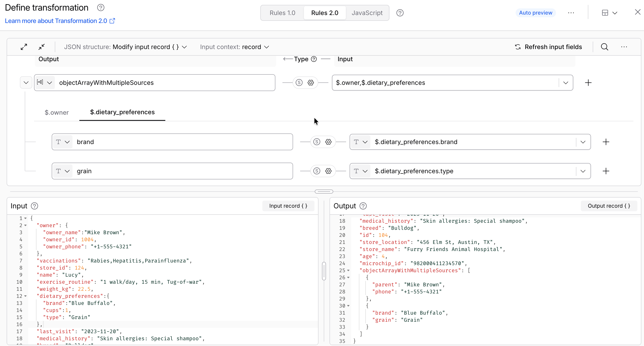The image size is (644, 346).
Task: Collapse objectArrayWithMultipleSources row
Action: [26, 82]
